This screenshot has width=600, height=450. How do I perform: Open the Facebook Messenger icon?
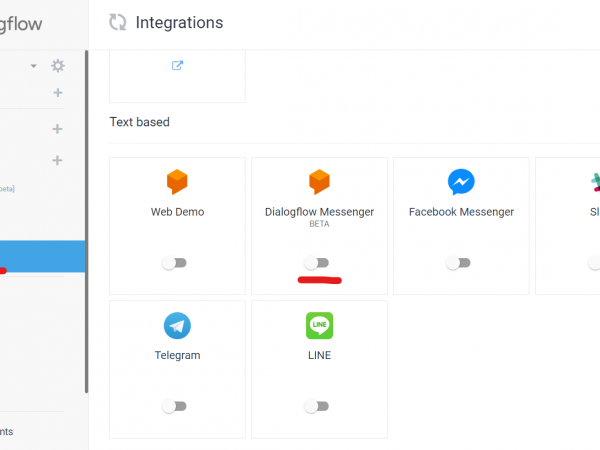pyautogui.click(x=461, y=182)
